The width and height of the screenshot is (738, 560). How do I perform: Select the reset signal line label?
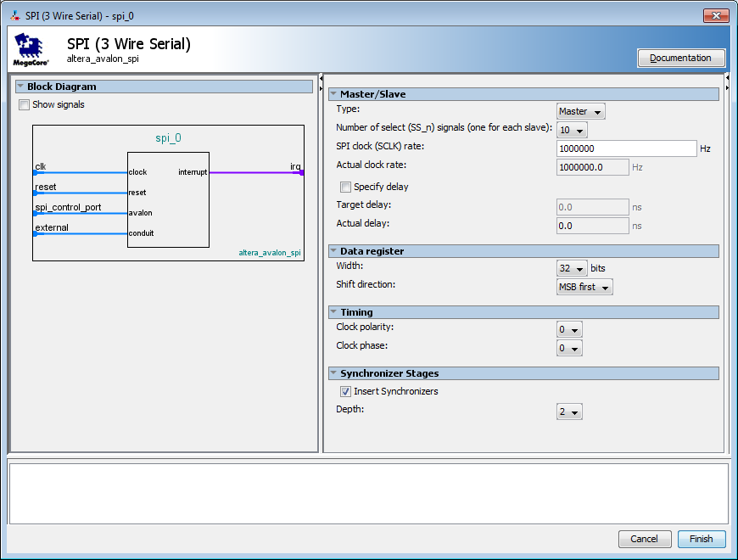46,187
